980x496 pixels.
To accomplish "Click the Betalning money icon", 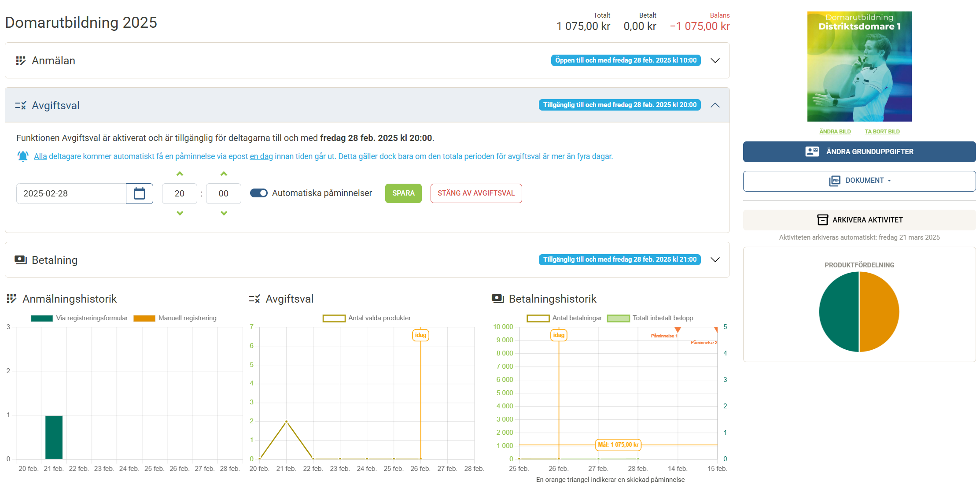I will (x=21, y=260).
